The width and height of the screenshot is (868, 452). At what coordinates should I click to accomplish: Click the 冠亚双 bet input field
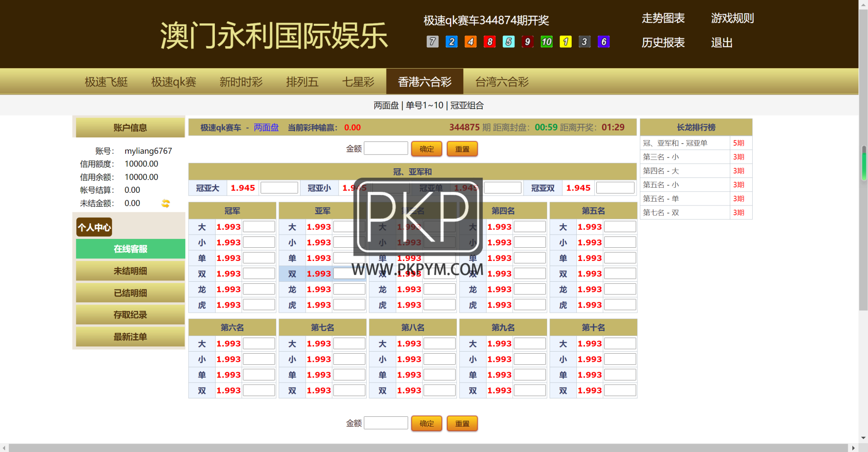click(615, 188)
